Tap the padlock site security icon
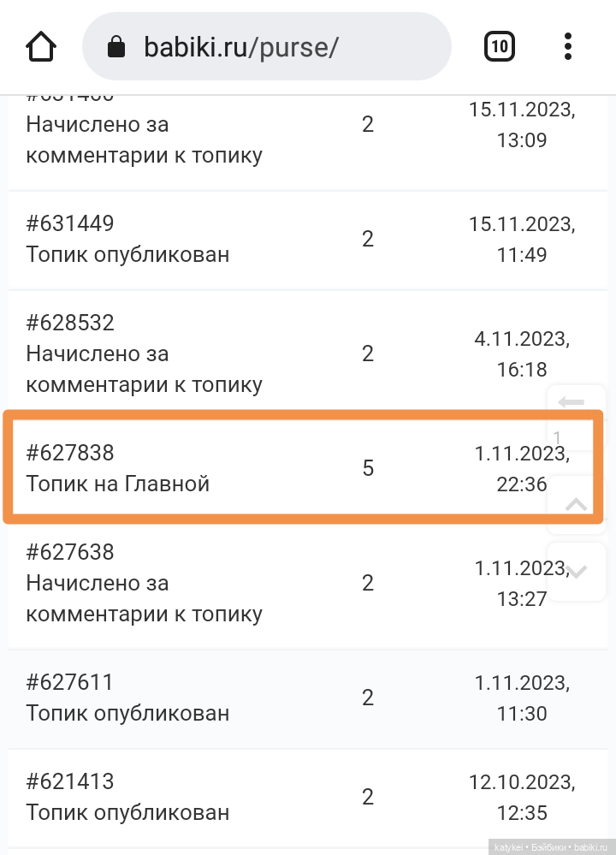The width and height of the screenshot is (616, 855). pyautogui.click(x=116, y=46)
